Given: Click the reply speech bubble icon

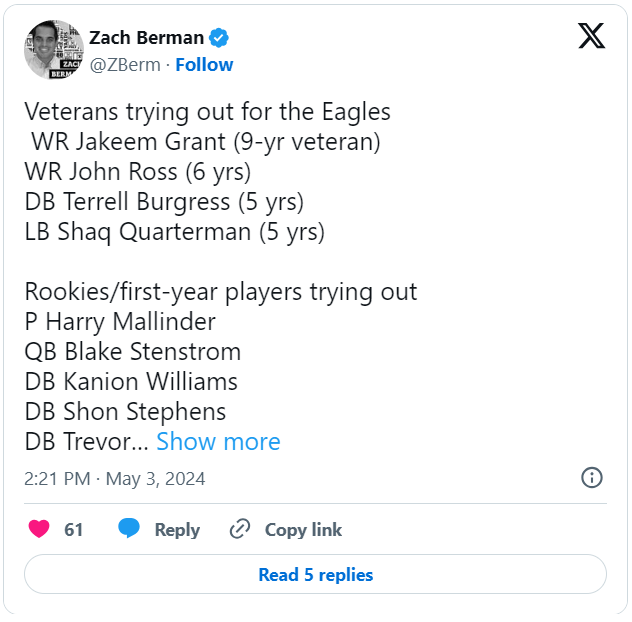Looking at the screenshot, I should tap(129, 530).
